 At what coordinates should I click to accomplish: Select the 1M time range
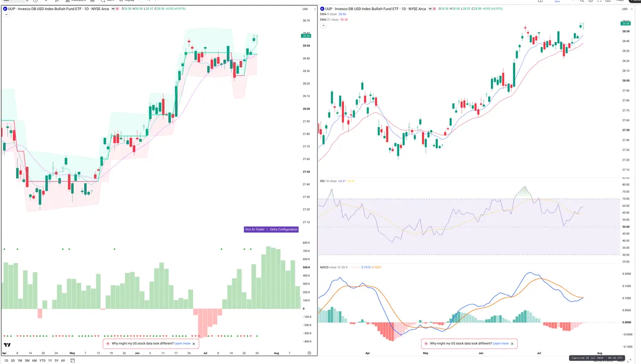(x=20, y=361)
